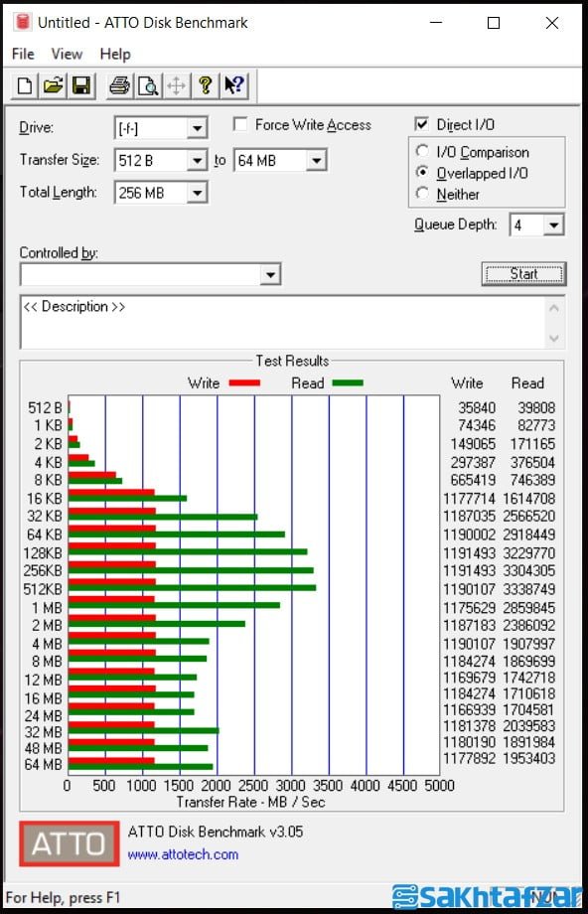588x914 pixels.
Task: Click the ATTO Disk Benchmark v3.05 text
Action: click(216, 832)
